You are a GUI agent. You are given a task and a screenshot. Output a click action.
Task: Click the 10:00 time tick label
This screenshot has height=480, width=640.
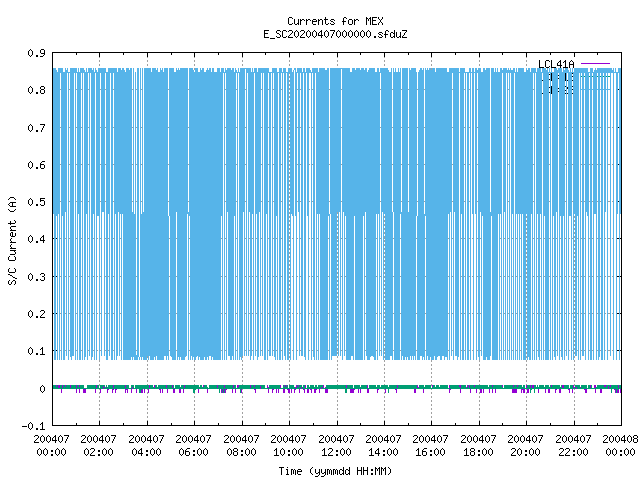tap(289, 452)
